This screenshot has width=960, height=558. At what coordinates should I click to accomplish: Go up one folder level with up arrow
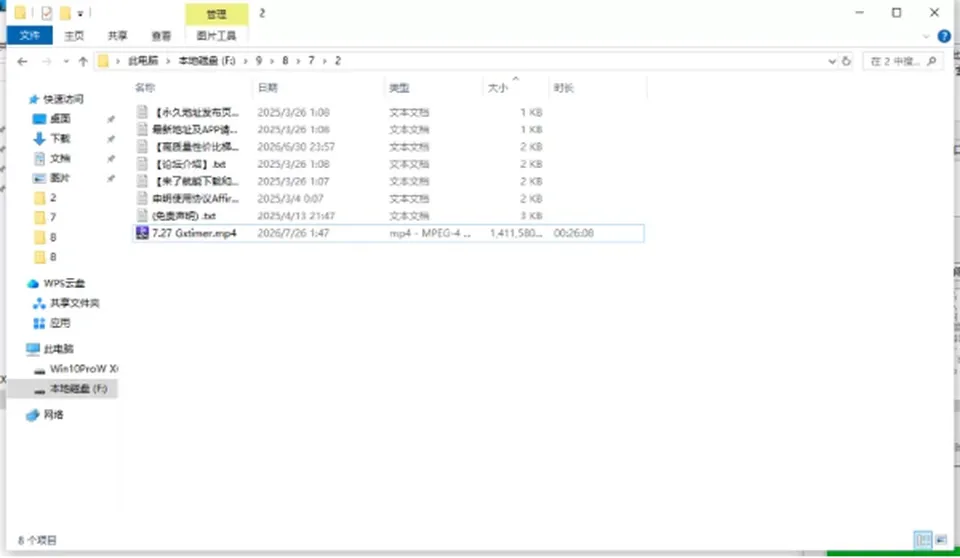[83, 61]
